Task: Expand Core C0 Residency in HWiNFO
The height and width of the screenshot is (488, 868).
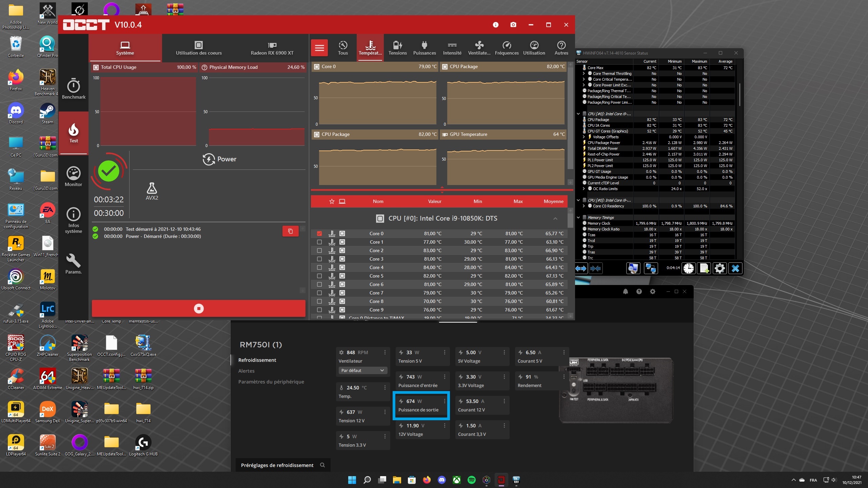Action: [584, 206]
